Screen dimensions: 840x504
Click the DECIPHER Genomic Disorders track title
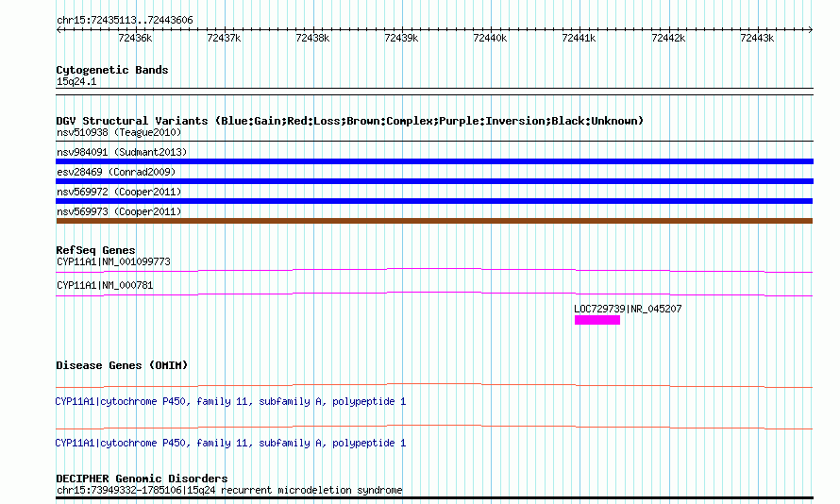tap(142, 479)
